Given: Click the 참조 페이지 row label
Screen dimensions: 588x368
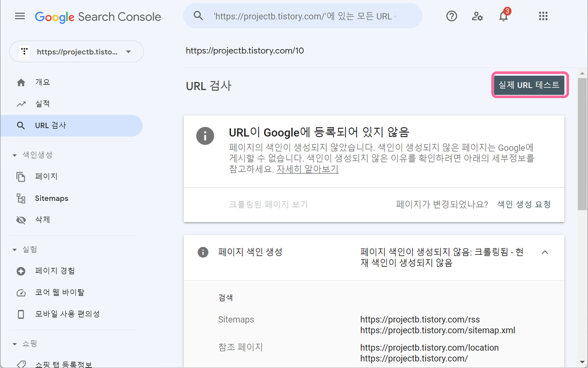Looking at the screenshot, I should 240,347.
